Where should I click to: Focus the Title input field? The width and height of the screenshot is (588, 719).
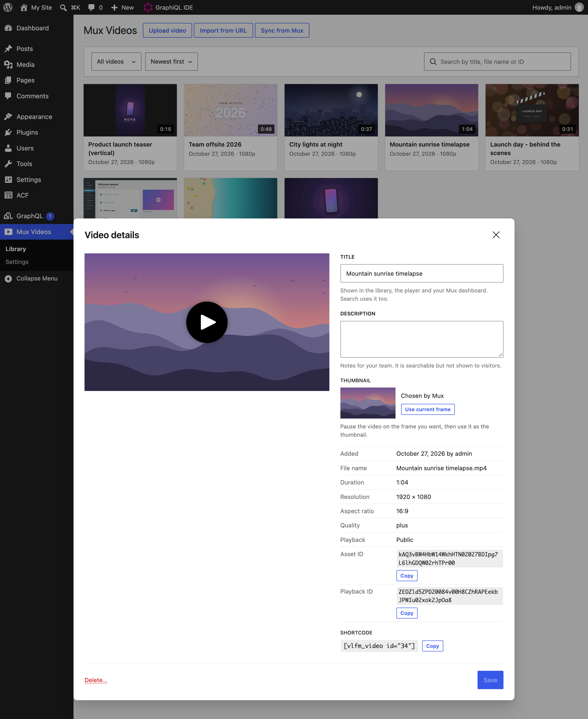(x=422, y=273)
